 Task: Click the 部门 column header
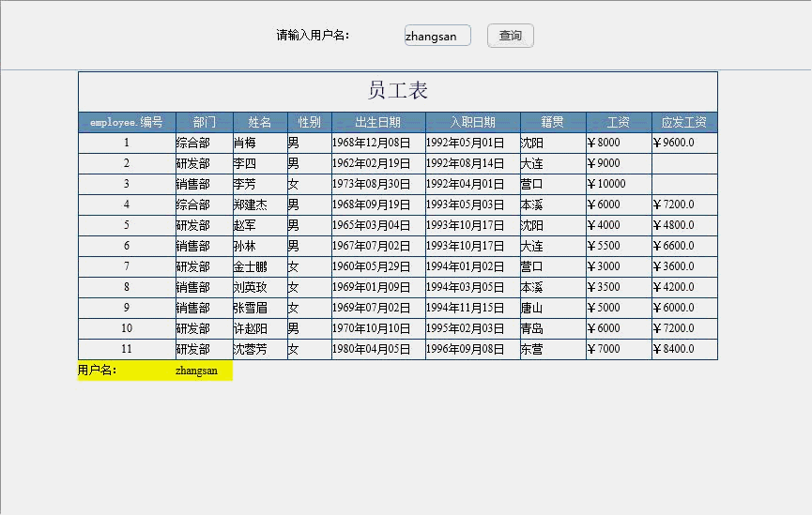click(204, 123)
